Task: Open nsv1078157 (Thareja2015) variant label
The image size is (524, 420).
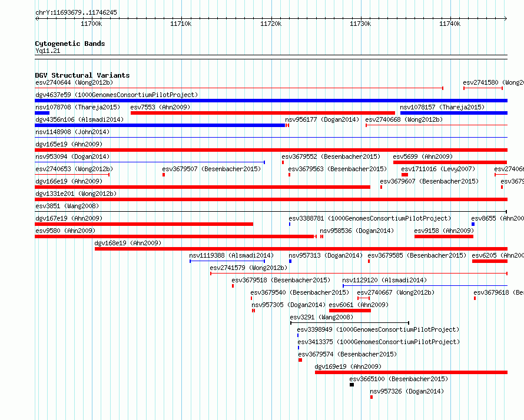Action: tap(442, 107)
